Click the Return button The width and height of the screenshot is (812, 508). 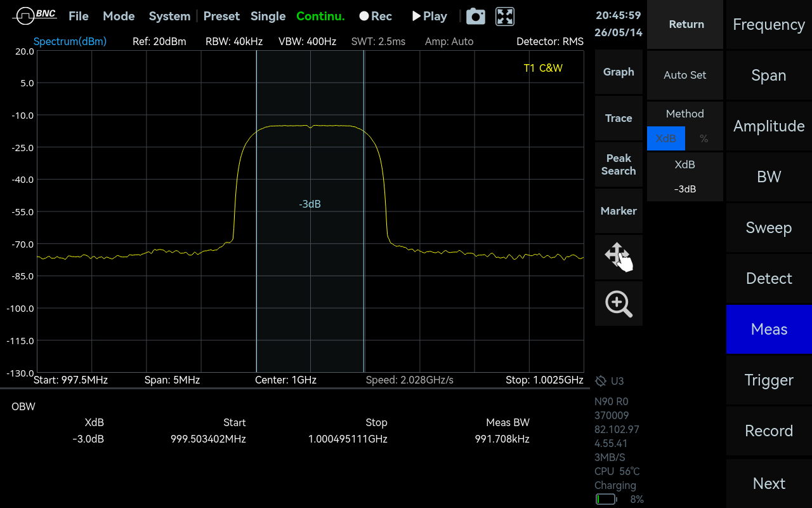685,24
